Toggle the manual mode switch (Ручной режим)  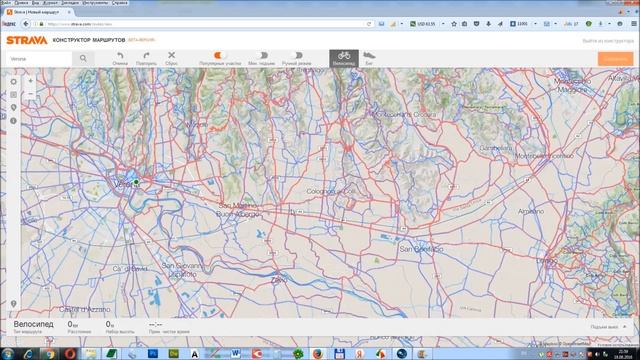pyautogui.click(x=297, y=55)
